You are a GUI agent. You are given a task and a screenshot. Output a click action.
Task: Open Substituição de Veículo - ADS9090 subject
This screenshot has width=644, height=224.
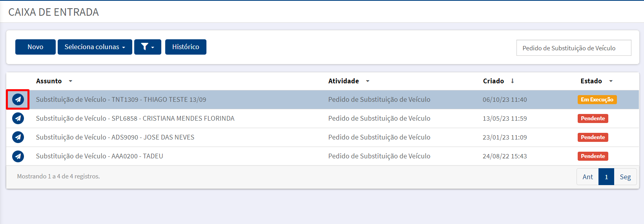[x=115, y=137]
